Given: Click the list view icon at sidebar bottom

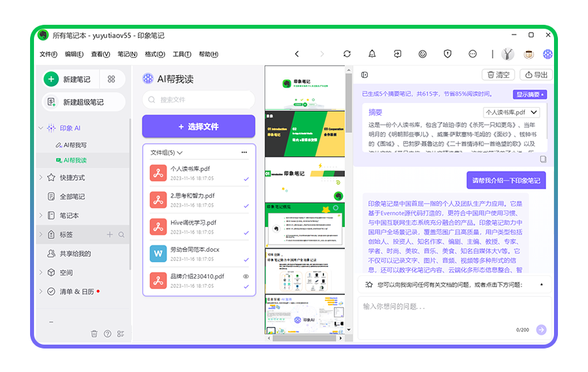Looking at the screenshot, I should (x=120, y=333).
